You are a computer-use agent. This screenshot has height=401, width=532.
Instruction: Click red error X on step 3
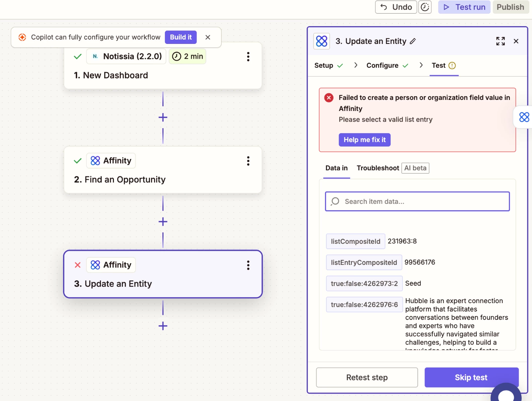(x=78, y=265)
